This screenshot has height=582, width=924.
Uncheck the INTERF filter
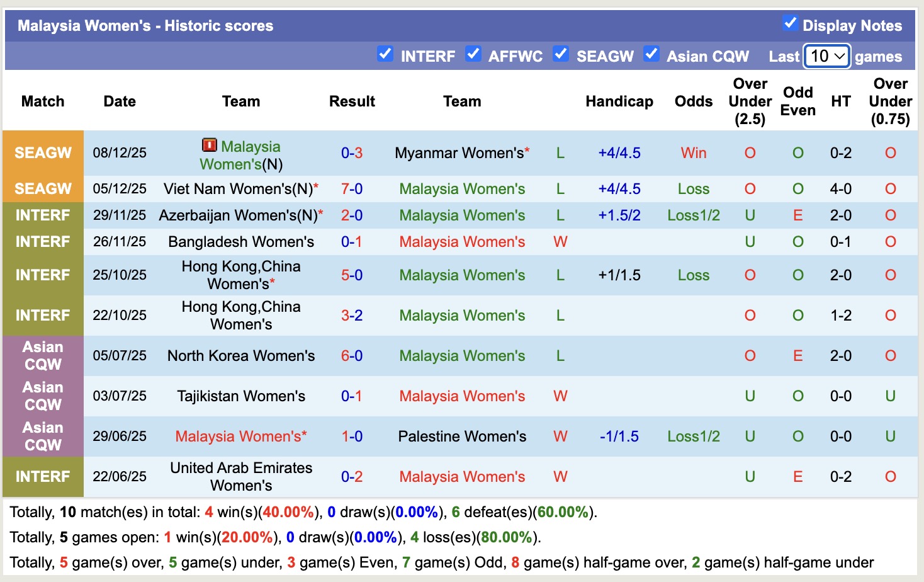pos(385,55)
